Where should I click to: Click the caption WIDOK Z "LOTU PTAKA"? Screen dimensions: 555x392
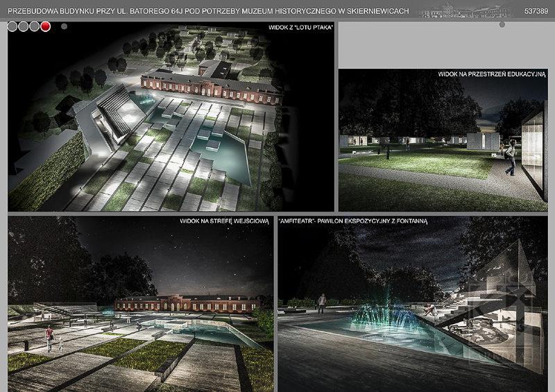(x=301, y=27)
